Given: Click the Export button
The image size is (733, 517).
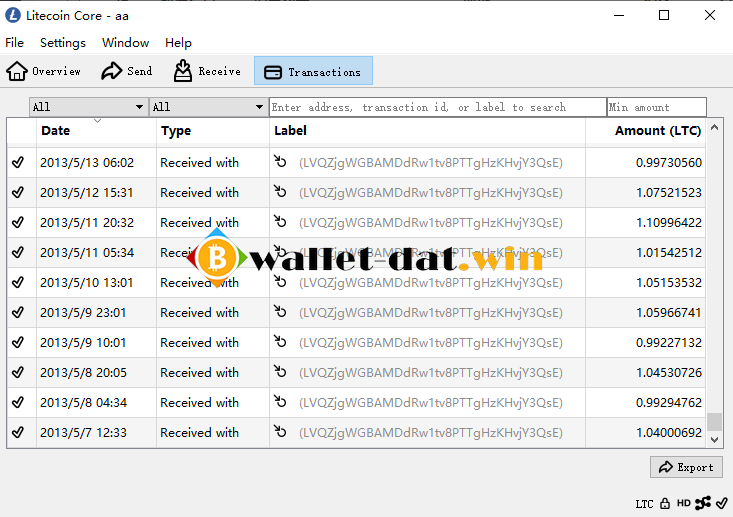Looking at the screenshot, I should pos(686,467).
